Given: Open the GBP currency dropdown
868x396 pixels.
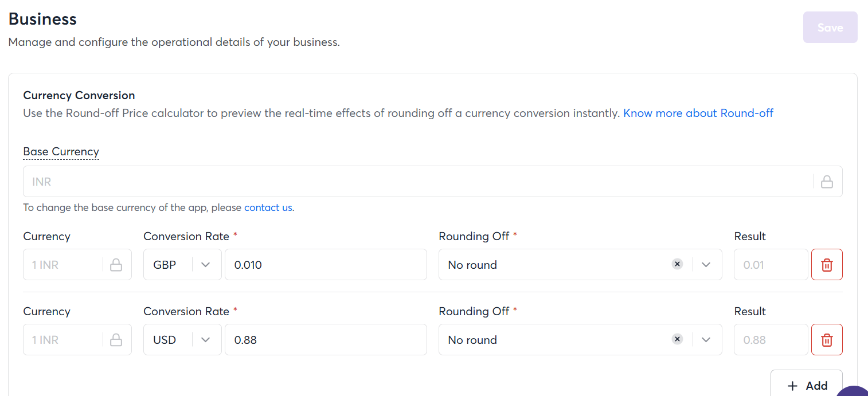Looking at the screenshot, I should coord(206,265).
